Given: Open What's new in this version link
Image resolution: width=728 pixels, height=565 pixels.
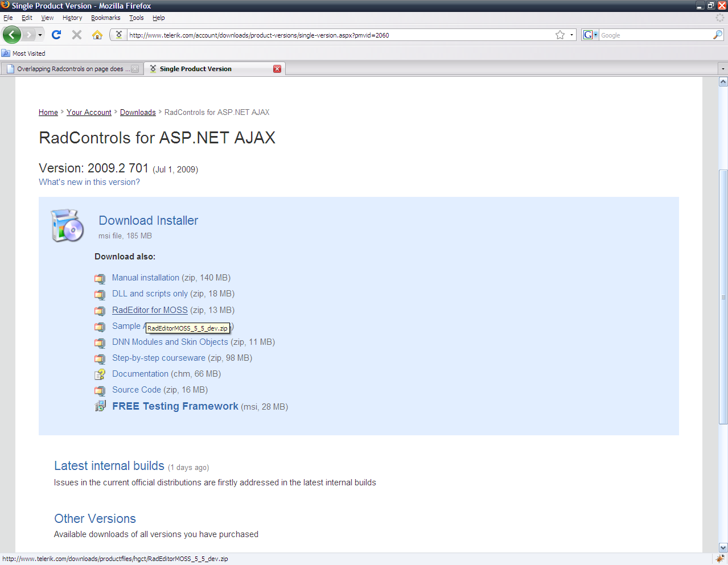Looking at the screenshot, I should (89, 182).
